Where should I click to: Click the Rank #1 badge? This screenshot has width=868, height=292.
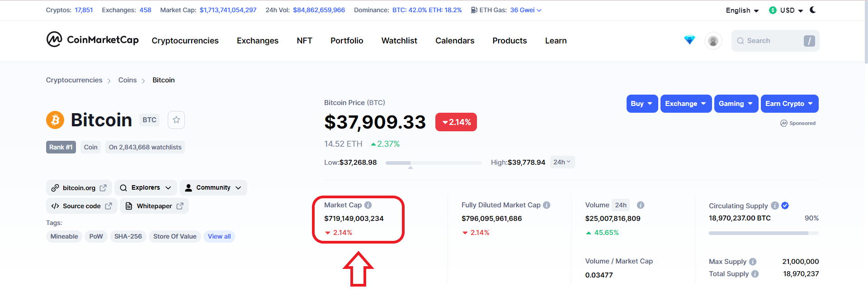click(61, 147)
